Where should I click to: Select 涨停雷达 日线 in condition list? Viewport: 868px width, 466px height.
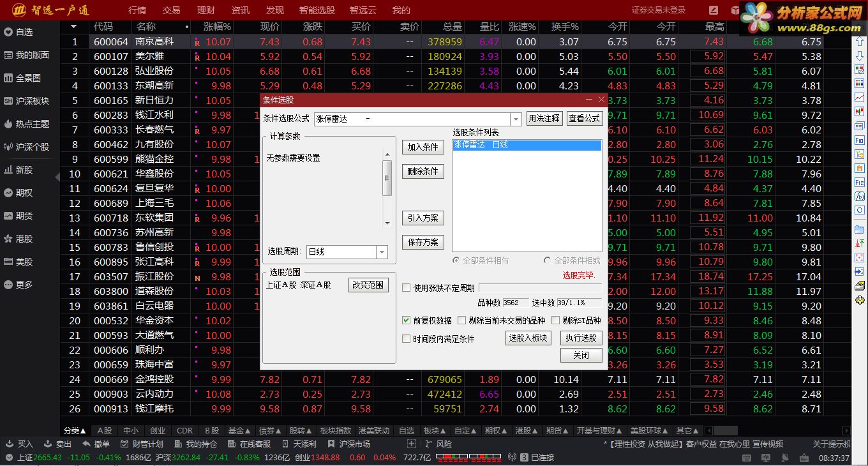click(527, 146)
